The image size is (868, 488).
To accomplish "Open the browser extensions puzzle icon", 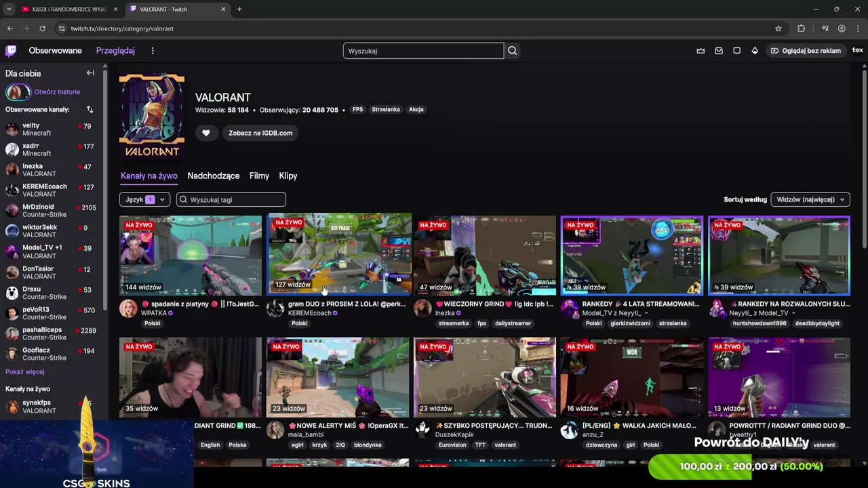I will point(802,28).
